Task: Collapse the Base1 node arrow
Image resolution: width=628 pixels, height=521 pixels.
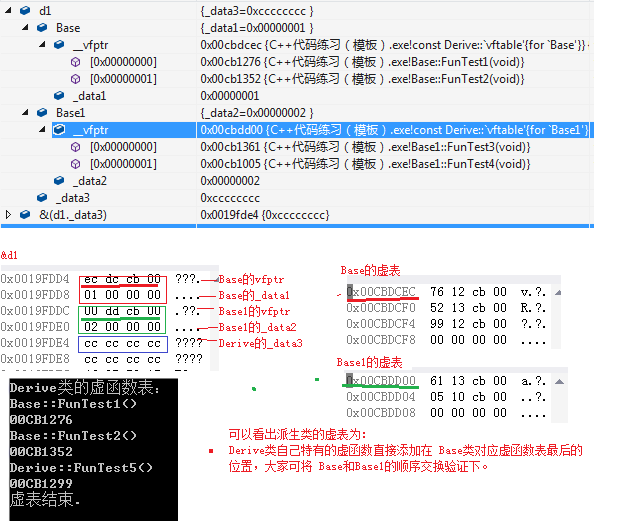Action: (25, 113)
